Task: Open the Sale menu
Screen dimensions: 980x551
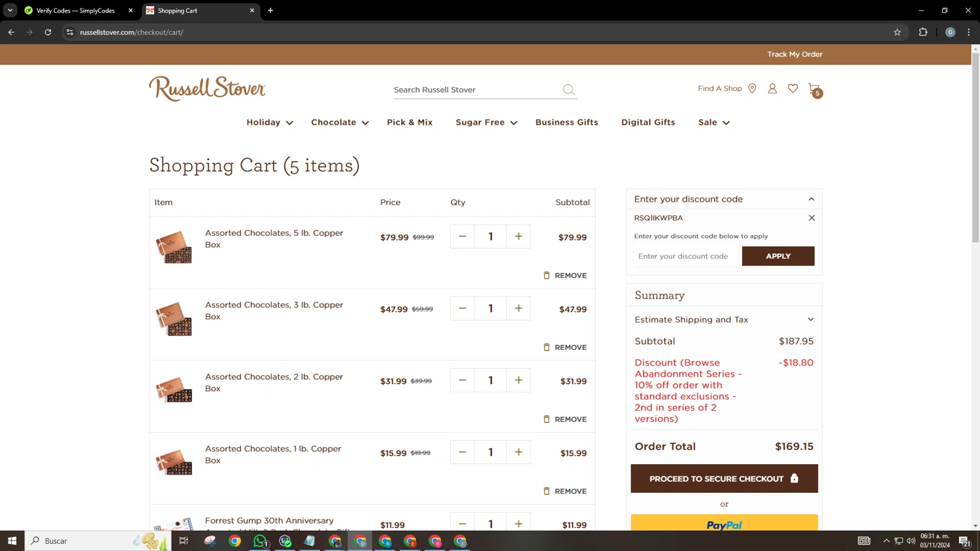Action: coord(714,122)
